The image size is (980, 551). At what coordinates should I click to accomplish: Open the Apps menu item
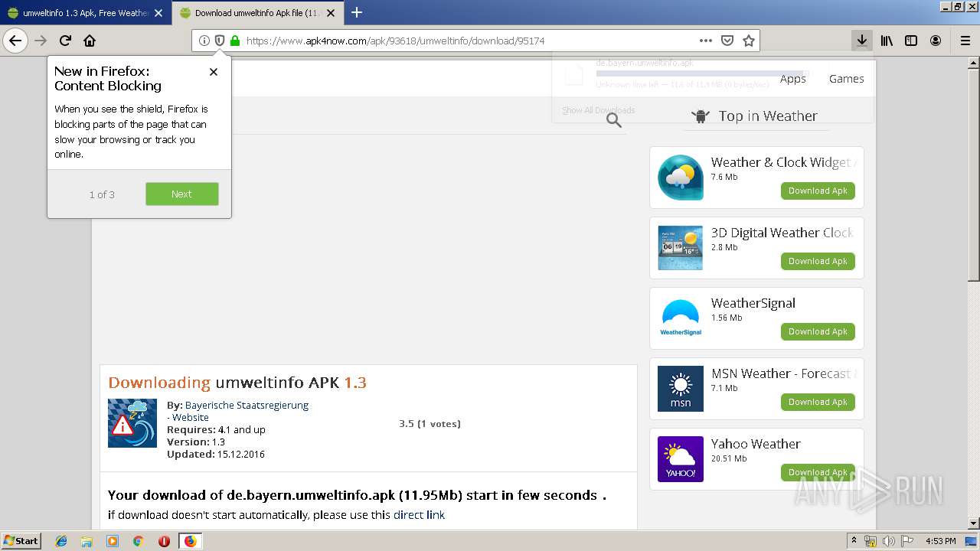pyautogui.click(x=793, y=79)
